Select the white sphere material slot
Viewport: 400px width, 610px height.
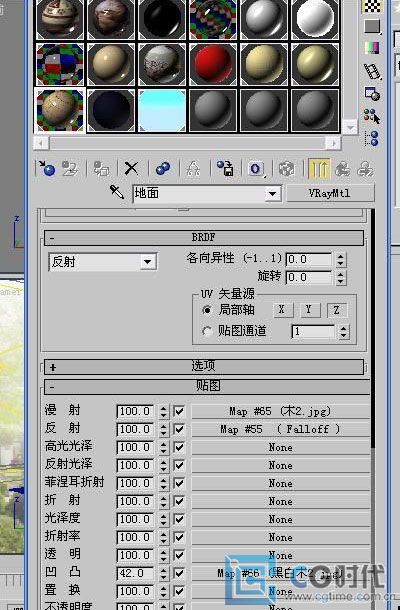315,19
